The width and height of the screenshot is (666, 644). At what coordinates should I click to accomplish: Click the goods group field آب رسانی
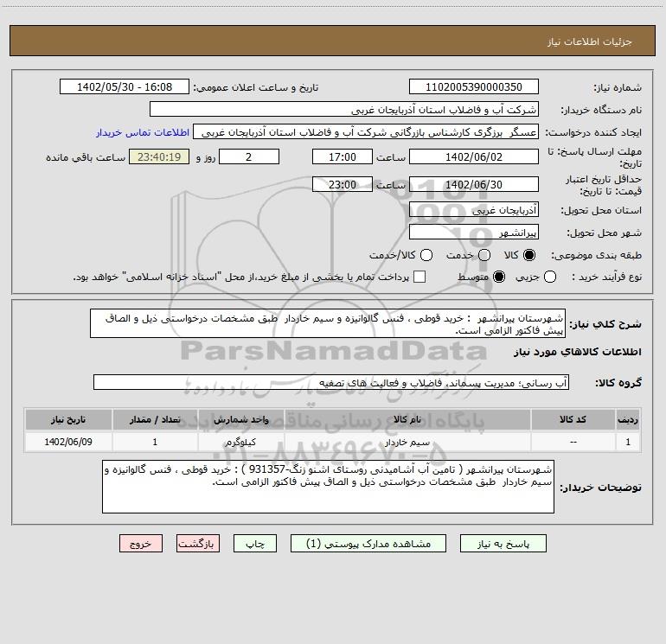click(331, 382)
